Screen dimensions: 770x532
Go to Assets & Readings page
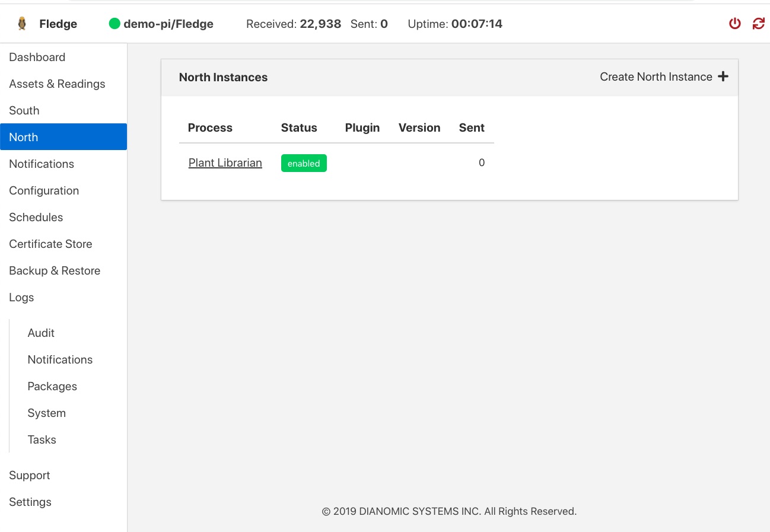click(57, 84)
